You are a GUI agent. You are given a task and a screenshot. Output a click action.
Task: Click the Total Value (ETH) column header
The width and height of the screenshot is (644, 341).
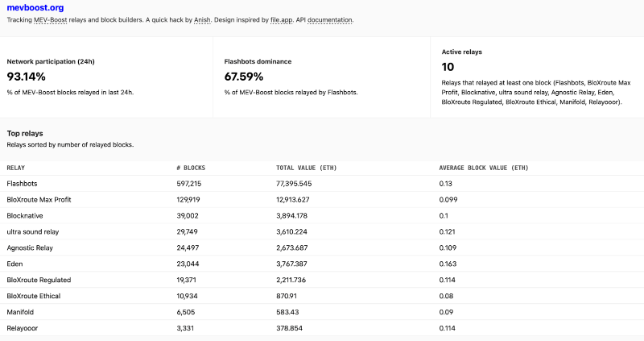point(306,168)
